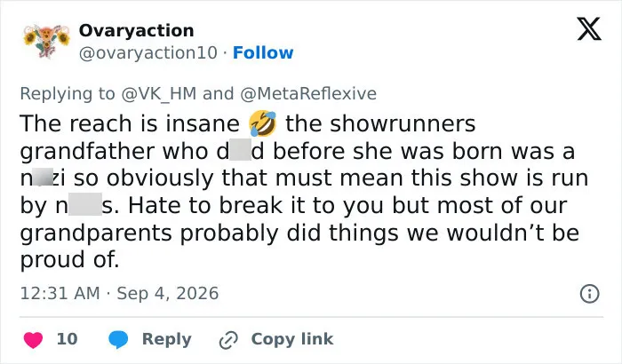Visit the @ovaryaction10 handle
The width and height of the screenshot is (622, 364).
[148, 53]
